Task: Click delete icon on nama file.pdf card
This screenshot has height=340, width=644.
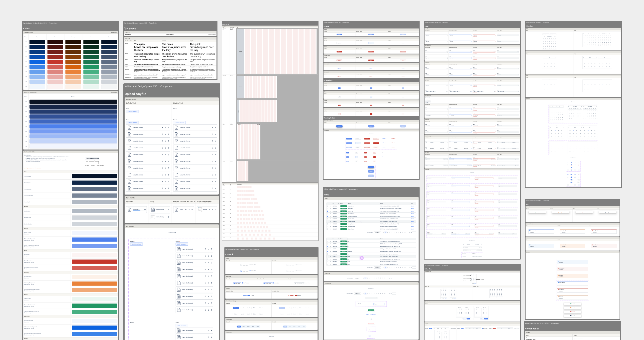Action: click(x=169, y=210)
